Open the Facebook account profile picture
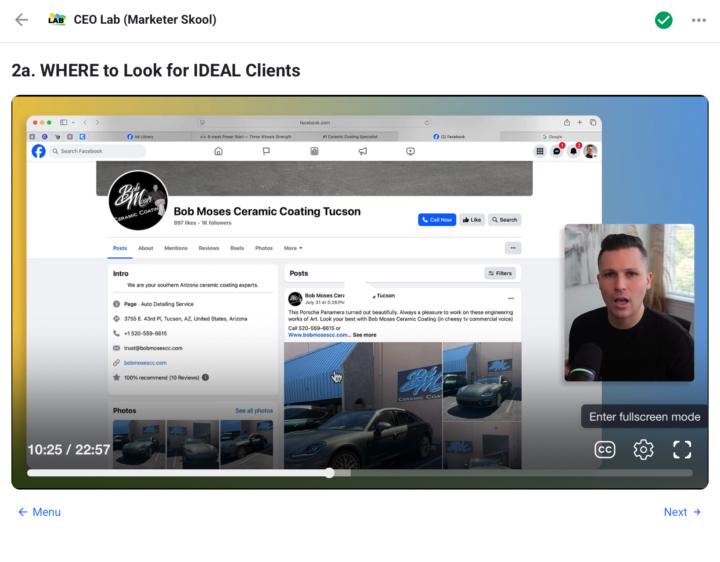The image size is (720, 562). (591, 151)
